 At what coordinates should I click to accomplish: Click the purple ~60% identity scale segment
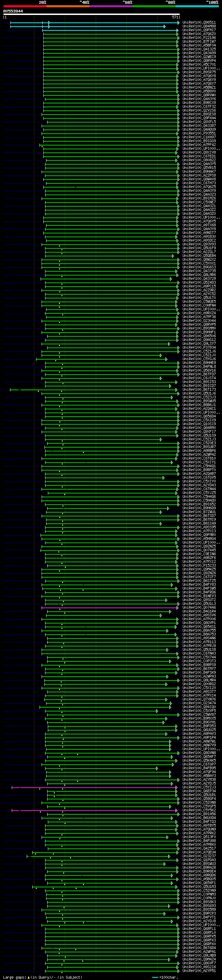tap(111, 6)
